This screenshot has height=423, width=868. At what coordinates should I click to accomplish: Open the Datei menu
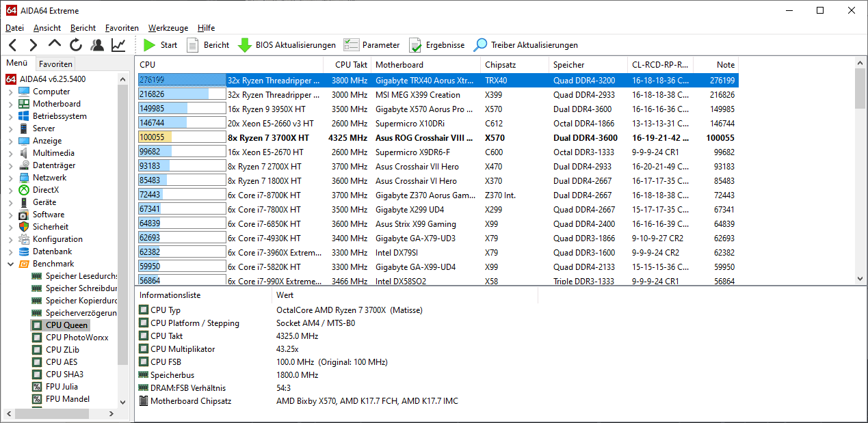(x=14, y=28)
